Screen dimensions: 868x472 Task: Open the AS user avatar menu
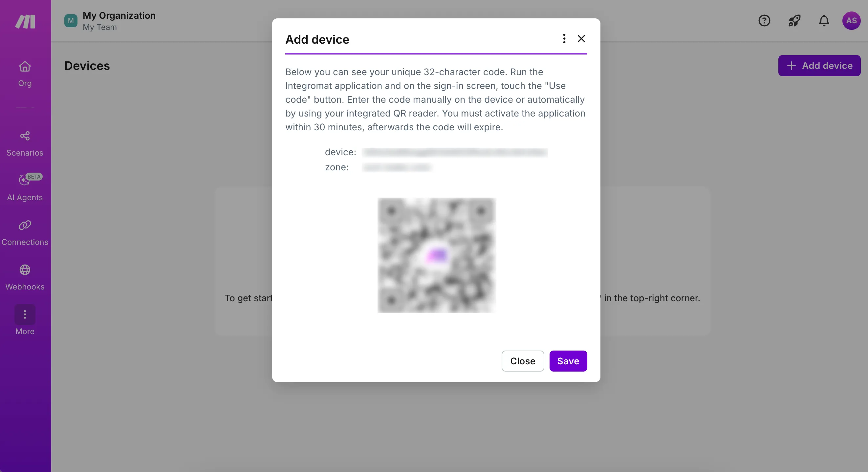851,21
